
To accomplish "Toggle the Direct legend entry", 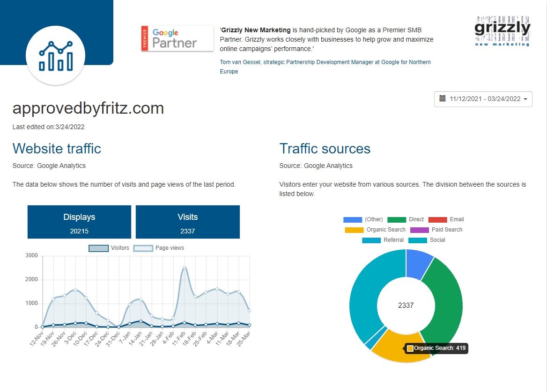I will [406, 219].
